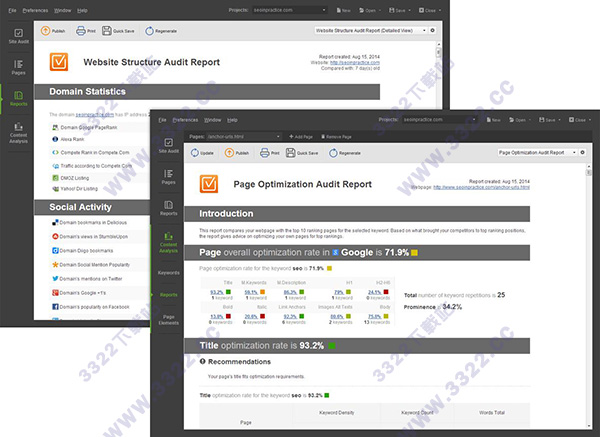Expand Save dropdown in back window
This screenshot has width=600, height=437.
(409, 10)
